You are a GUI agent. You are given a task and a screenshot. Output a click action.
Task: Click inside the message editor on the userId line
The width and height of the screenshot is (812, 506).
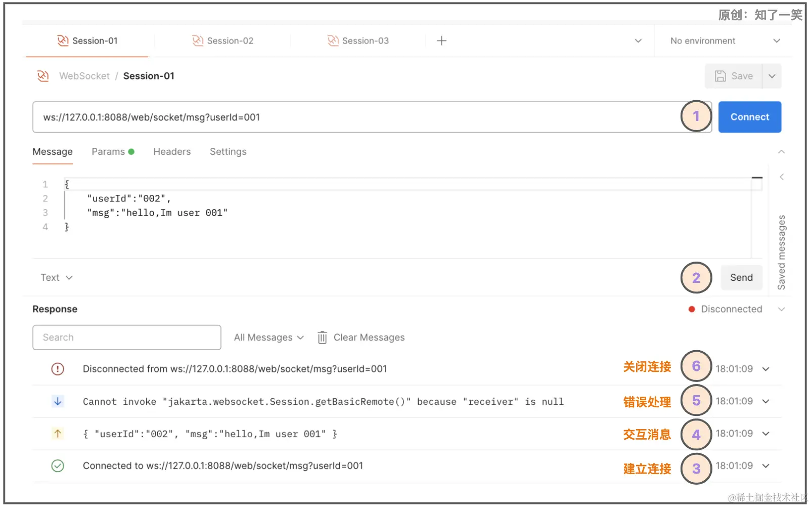[128, 198]
